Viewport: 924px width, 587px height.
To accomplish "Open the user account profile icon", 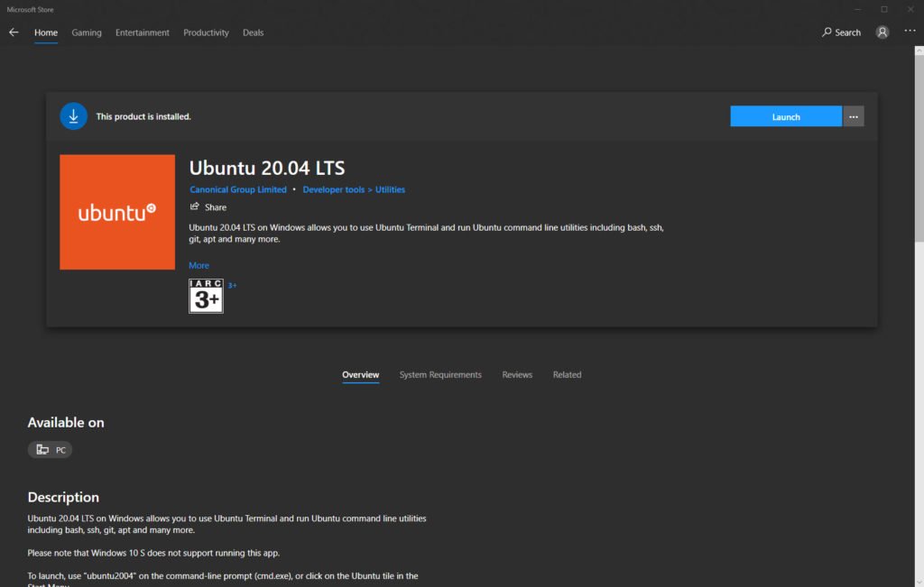I will tap(882, 32).
